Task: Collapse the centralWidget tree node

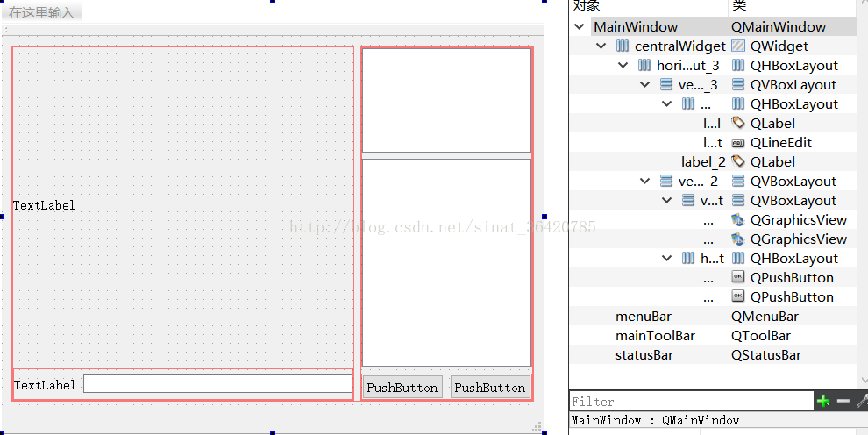Action: (601, 46)
